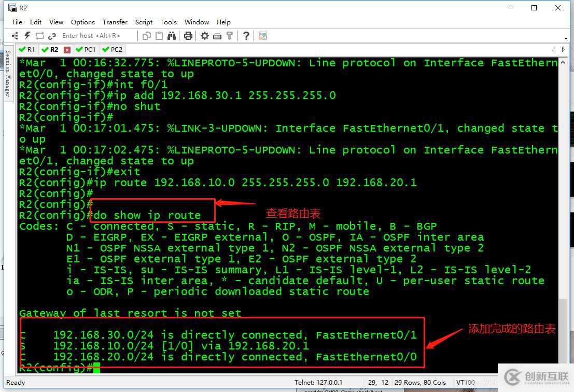Click the Keymap Editor keyboard icon
Screen dimensions: 574x392
point(217,36)
